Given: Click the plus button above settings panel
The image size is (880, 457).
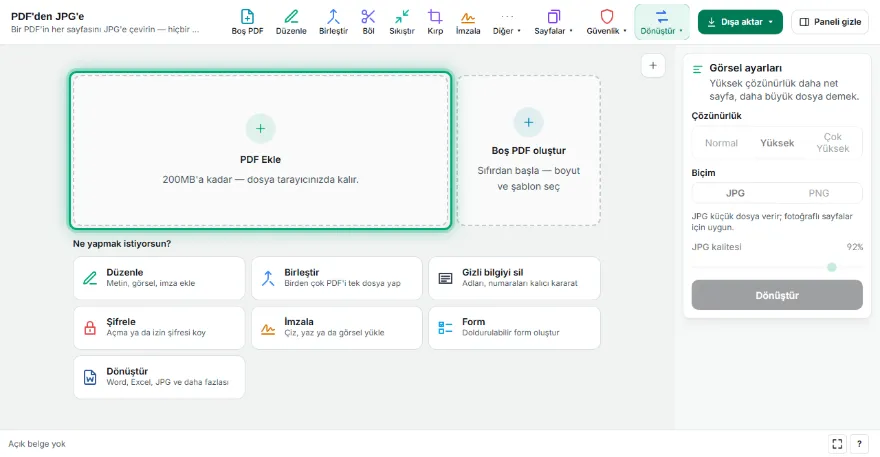Looking at the screenshot, I should [653, 66].
